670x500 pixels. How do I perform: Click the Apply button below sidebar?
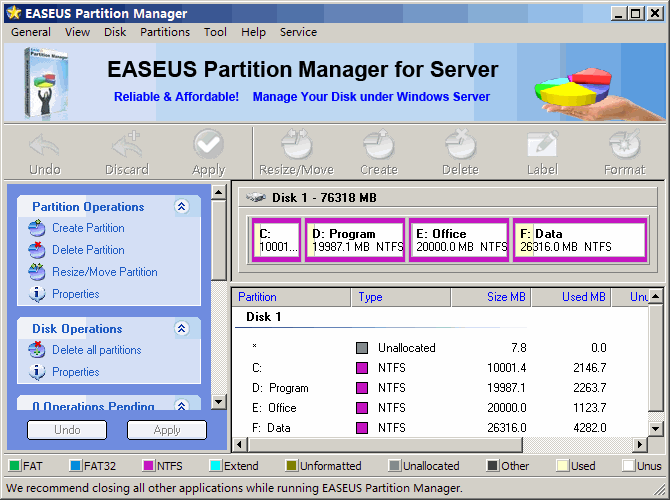[x=167, y=429]
